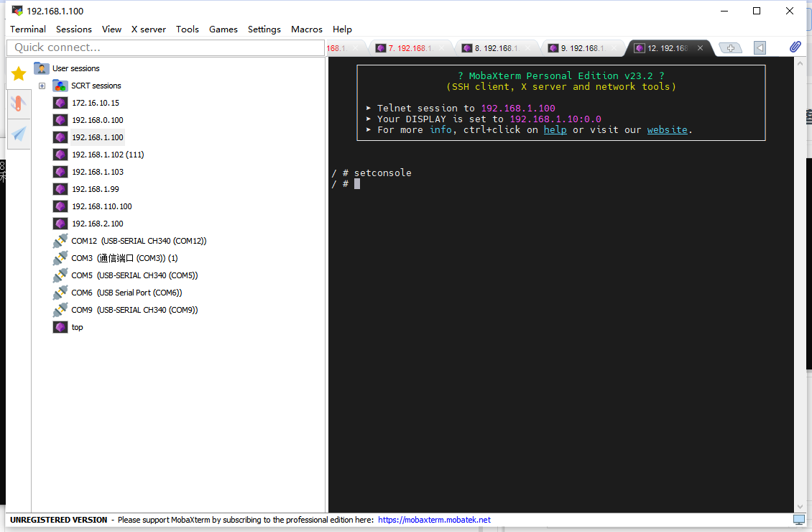Select session 192.168.0.100 text
812x532 pixels.
pos(97,120)
